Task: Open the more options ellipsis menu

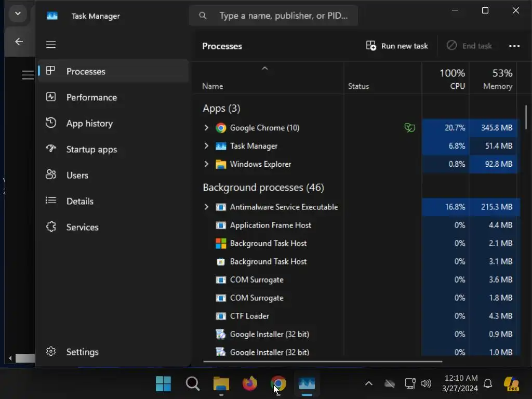Action: pyautogui.click(x=514, y=46)
